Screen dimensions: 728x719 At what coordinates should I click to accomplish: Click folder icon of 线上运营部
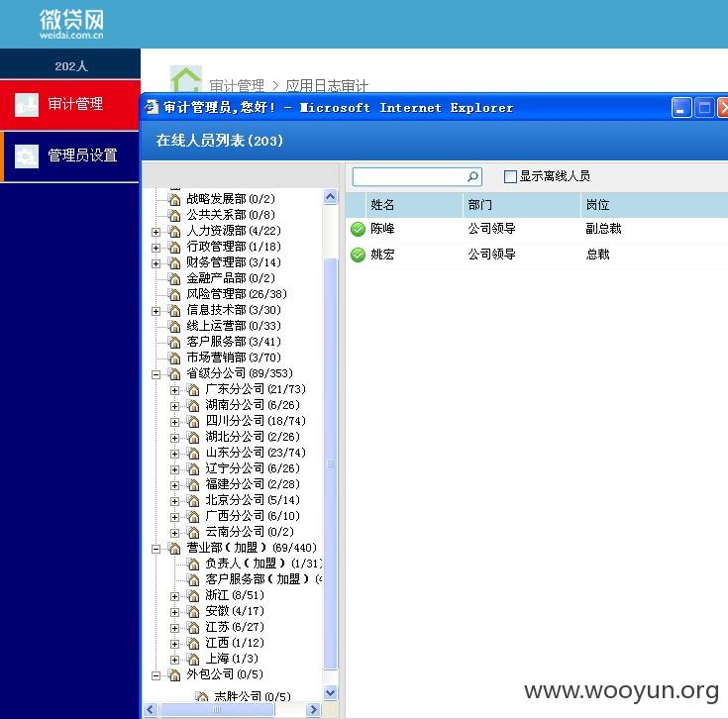[174, 326]
